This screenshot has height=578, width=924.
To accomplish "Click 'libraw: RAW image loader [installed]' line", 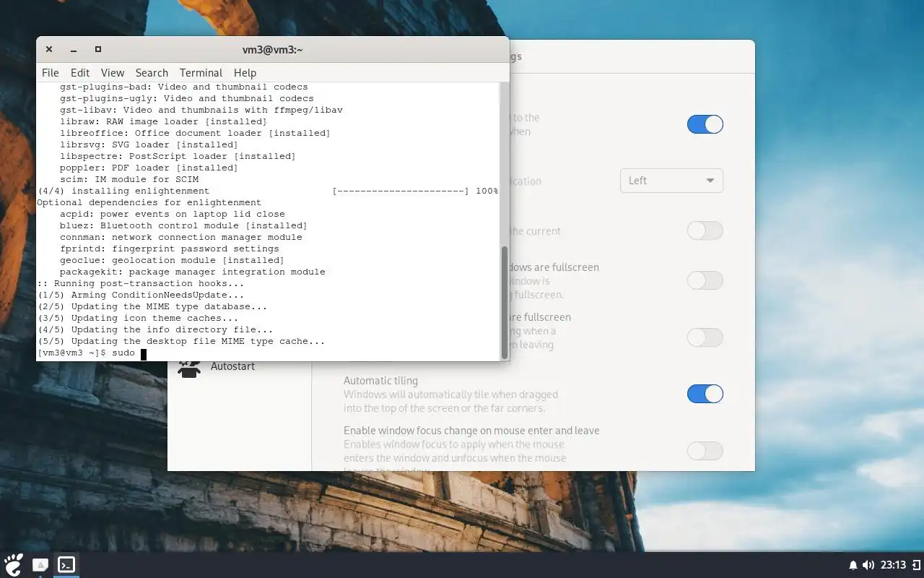I will 164,121.
